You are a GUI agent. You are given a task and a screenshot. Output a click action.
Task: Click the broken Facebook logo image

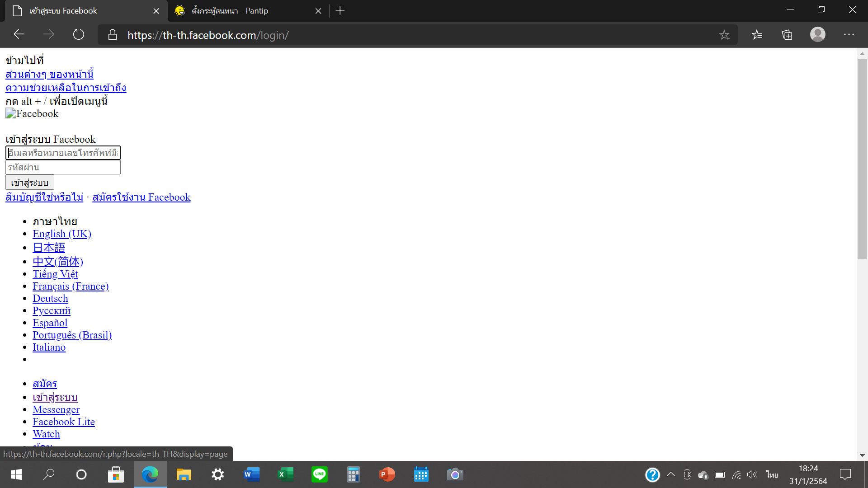pyautogui.click(x=32, y=113)
